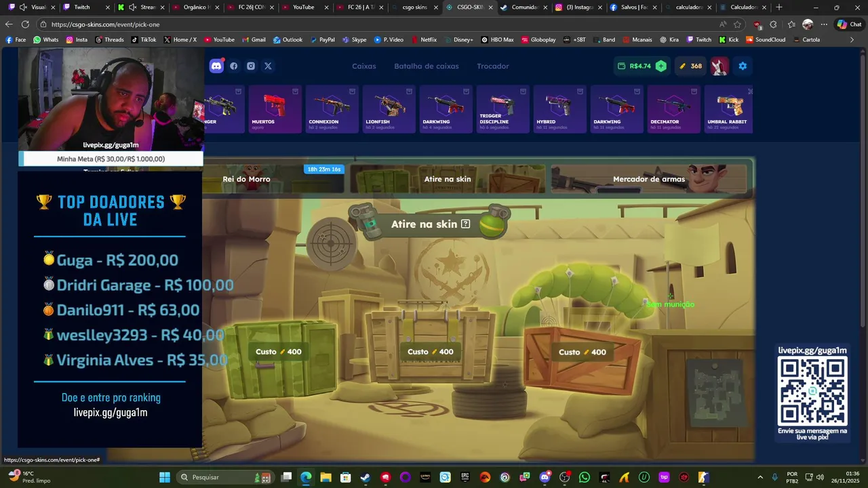This screenshot has width=868, height=488.
Task: Switch to the Atire na skin event tab
Action: tap(448, 179)
